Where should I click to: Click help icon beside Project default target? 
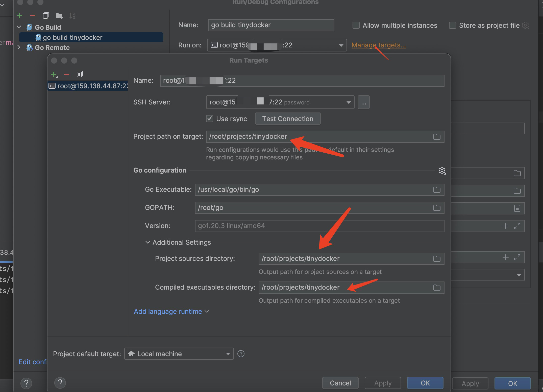pos(241,354)
